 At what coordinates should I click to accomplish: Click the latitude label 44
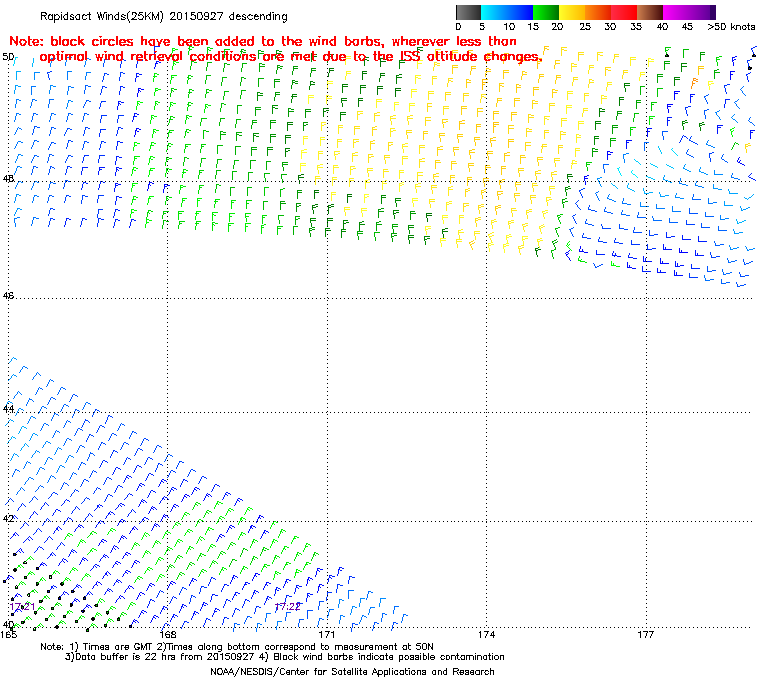click(x=8, y=409)
